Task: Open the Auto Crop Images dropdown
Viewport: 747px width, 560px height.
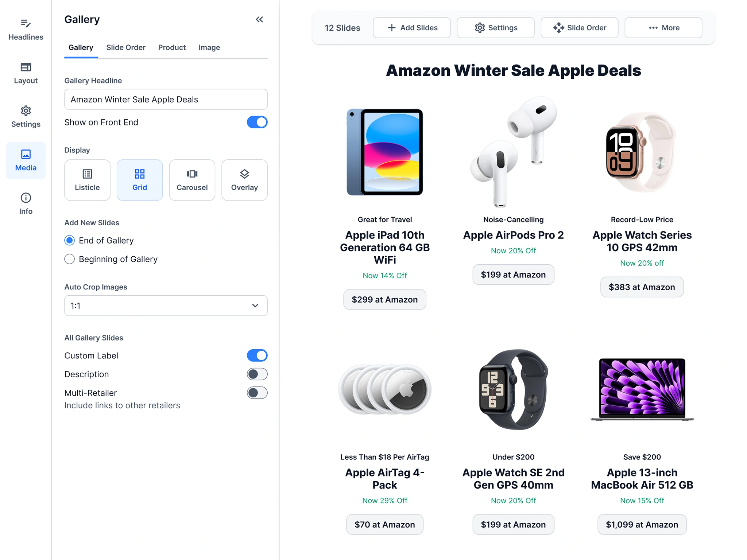Action: coord(166,306)
